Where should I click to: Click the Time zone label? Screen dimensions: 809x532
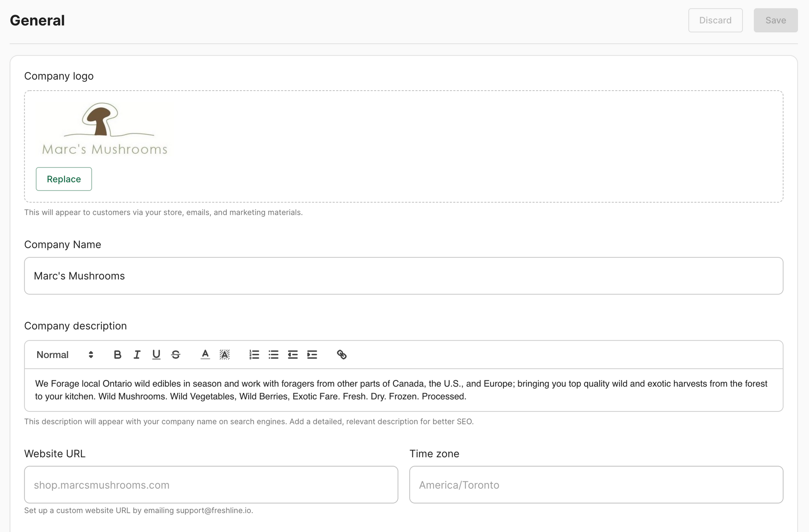click(434, 454)
